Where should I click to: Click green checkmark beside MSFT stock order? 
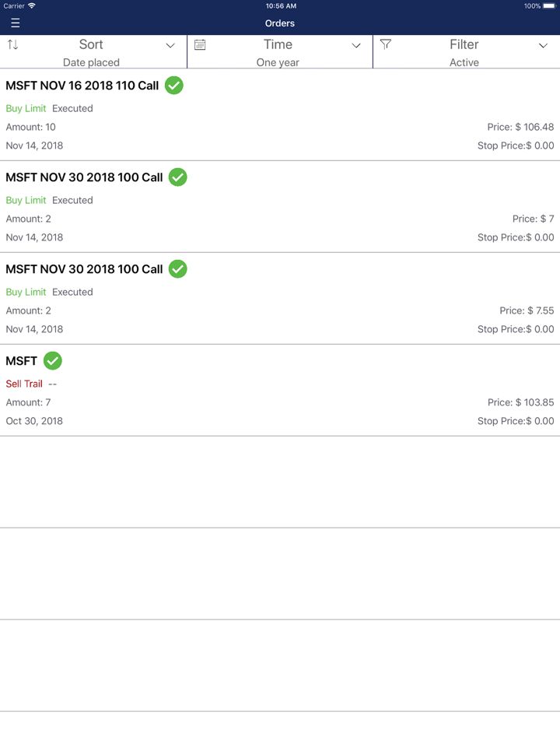pyautogui.click(x=53, y=361)
